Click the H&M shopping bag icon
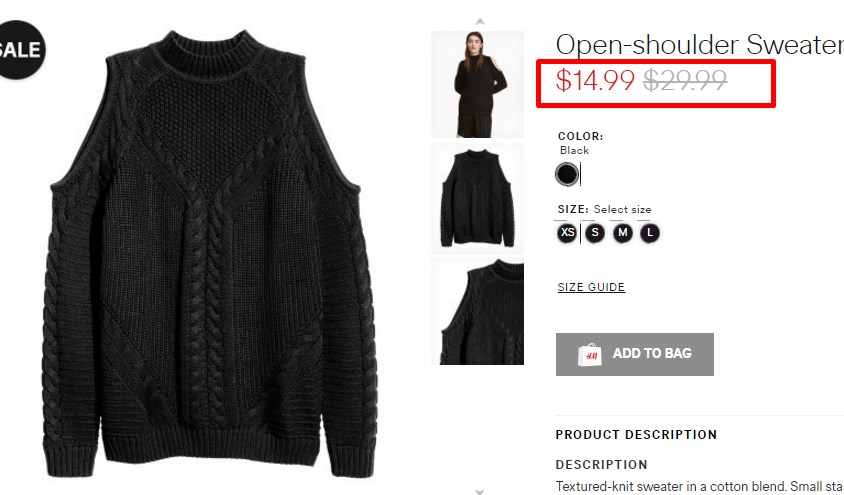 [x=589, y=355]
